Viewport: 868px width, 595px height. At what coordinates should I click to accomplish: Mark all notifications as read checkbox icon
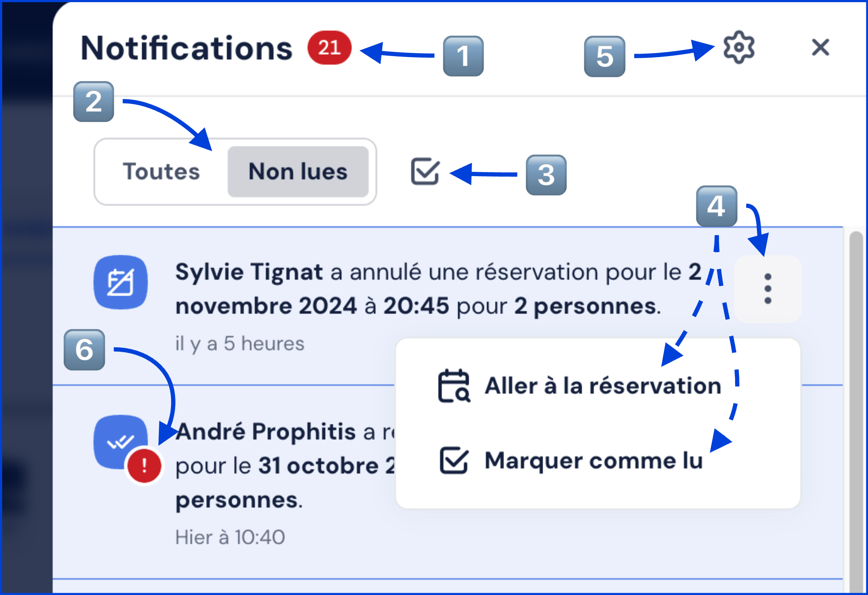[x=425, y=171]
